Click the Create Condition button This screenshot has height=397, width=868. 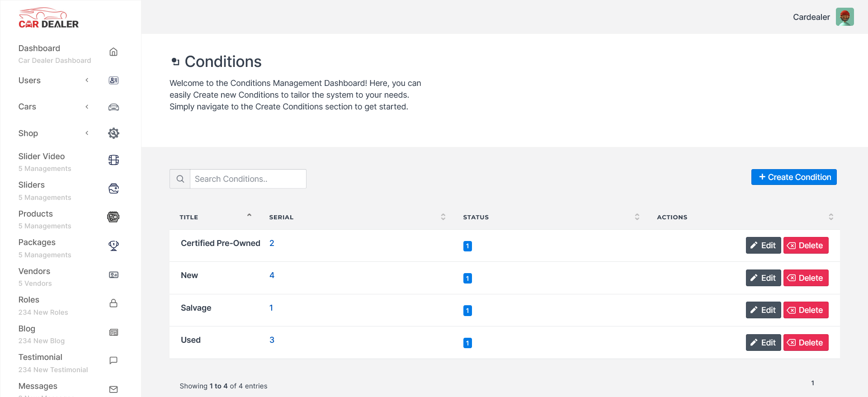[794, 177]
